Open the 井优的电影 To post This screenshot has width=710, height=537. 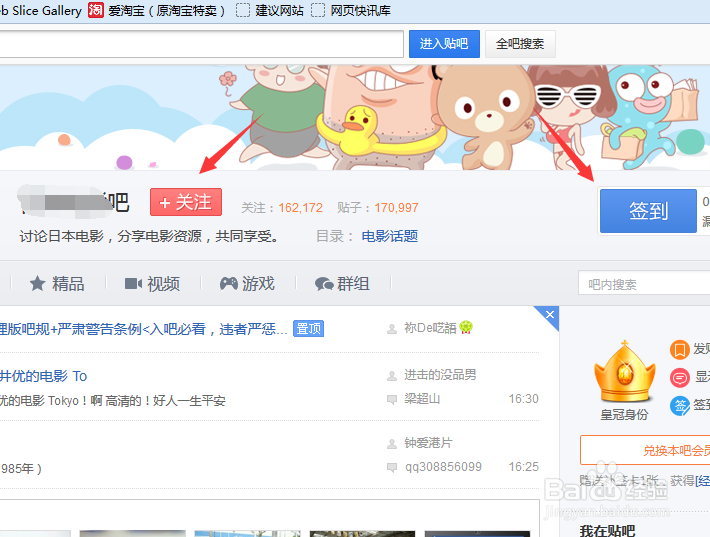coord(43,376)
